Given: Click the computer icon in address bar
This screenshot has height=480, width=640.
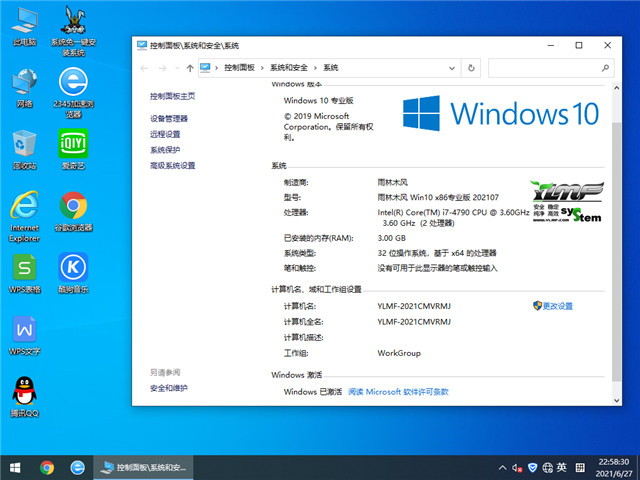Looking at the screenshot, I should [x=205, y=68].
